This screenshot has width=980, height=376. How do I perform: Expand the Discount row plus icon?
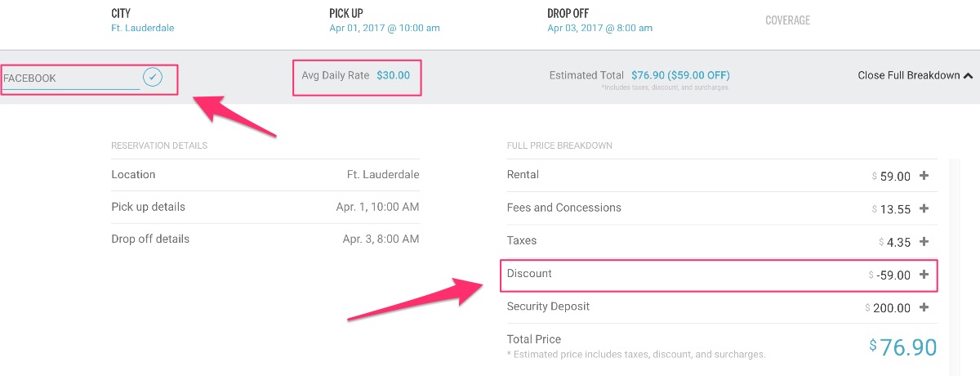(924, 275)
